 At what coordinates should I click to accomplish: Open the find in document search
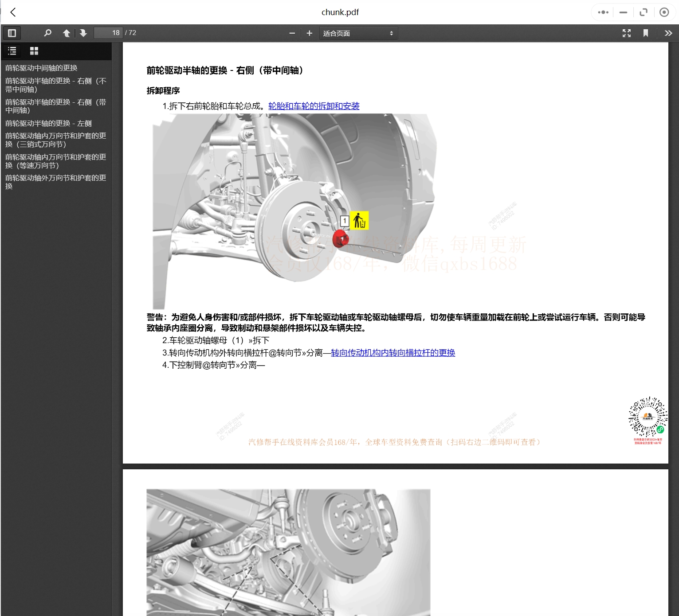pyautogui.click(x=48, y=33)
